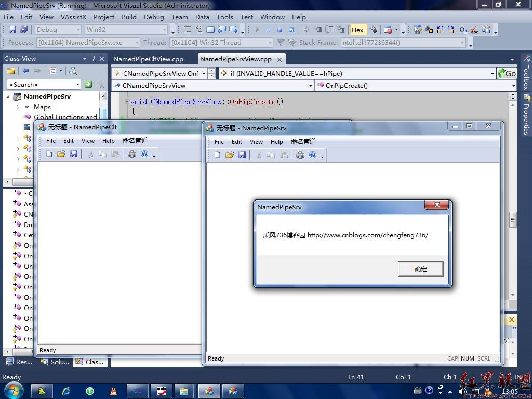Click the 确定 button in the dialog
532x399 pixels.
tap(420, 269)
